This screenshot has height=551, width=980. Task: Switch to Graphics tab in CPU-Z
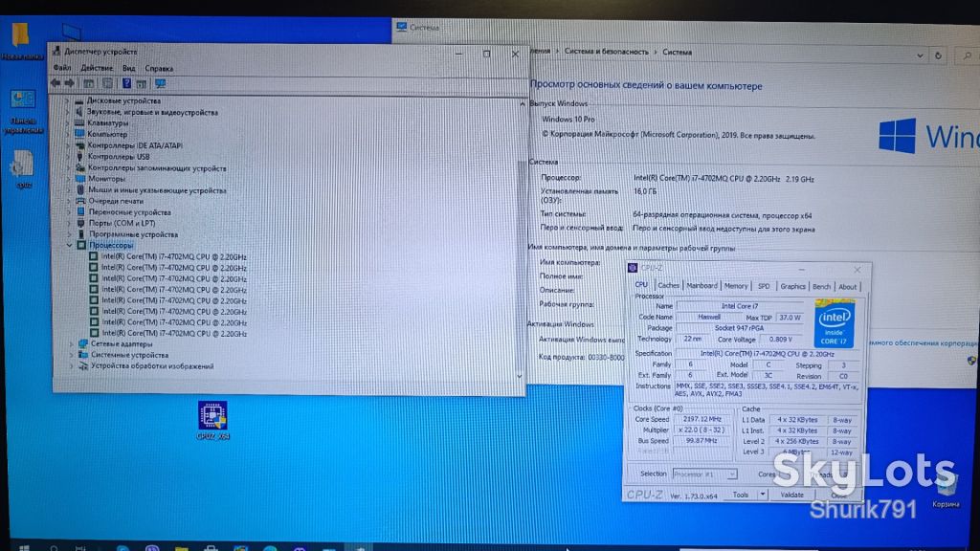(792, 286)
